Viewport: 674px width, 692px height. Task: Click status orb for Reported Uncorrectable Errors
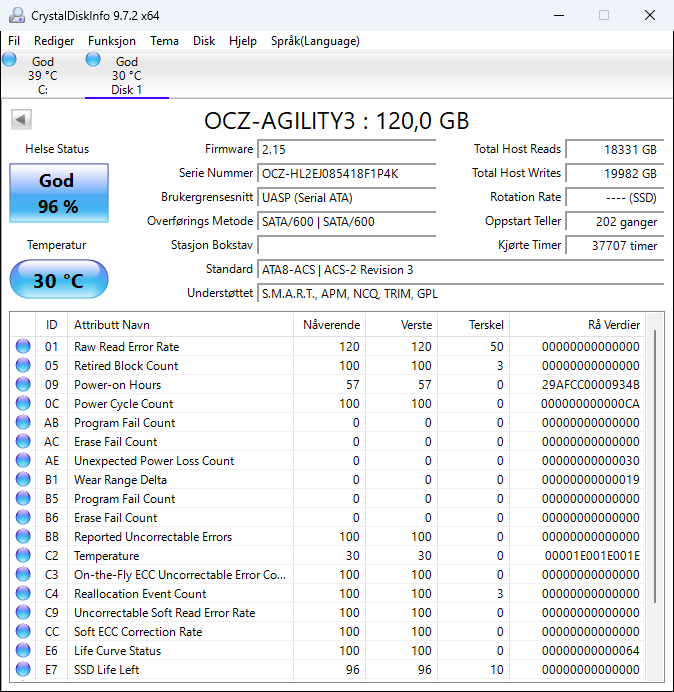(23, 536)
